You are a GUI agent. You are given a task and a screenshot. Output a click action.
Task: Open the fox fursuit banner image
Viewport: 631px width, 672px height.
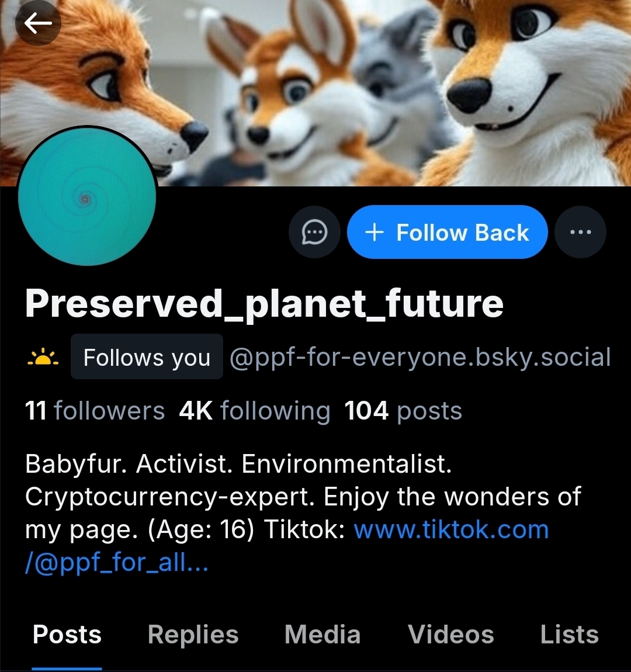click(x=374, y=88)
